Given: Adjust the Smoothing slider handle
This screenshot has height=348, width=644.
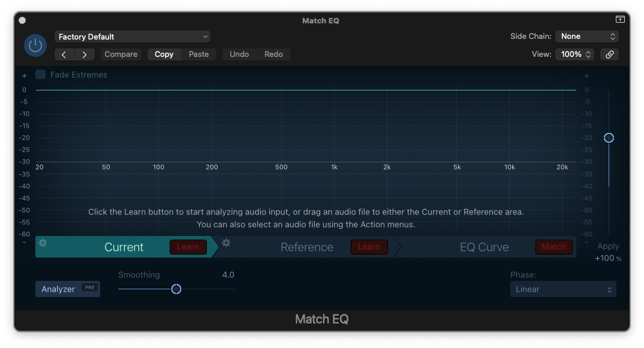Looking at the screenshot, I should tap(176, 289).
